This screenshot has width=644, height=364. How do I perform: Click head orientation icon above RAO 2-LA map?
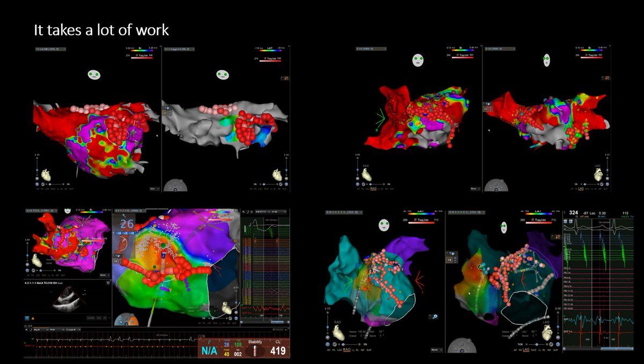click(419, 61)
